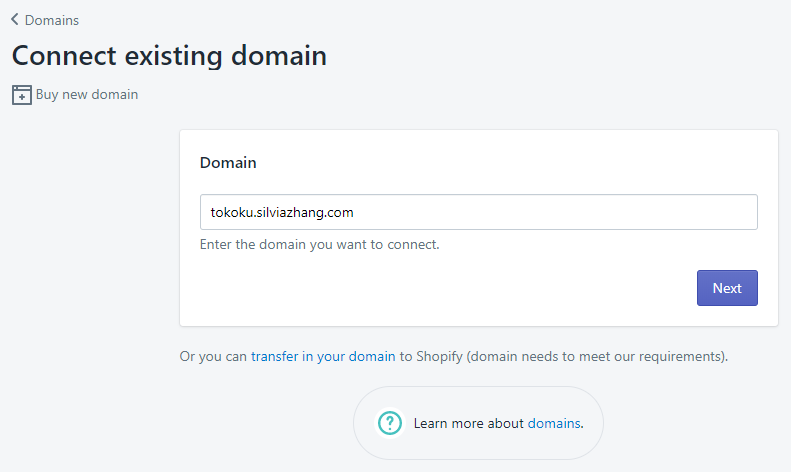Screen dimensions: 791x472
Task: Click the Learn more about text
Action: point(468,423)
